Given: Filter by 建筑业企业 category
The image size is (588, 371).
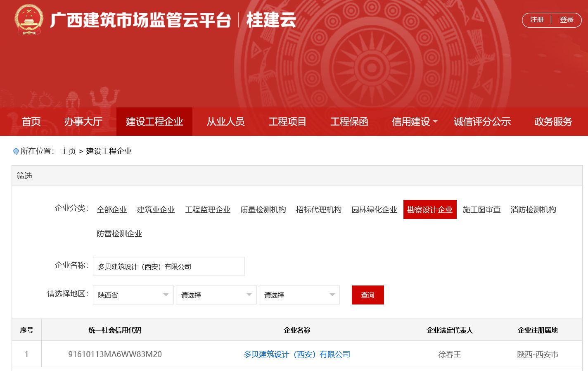Looking at the screenshot, I should [156, 209].
